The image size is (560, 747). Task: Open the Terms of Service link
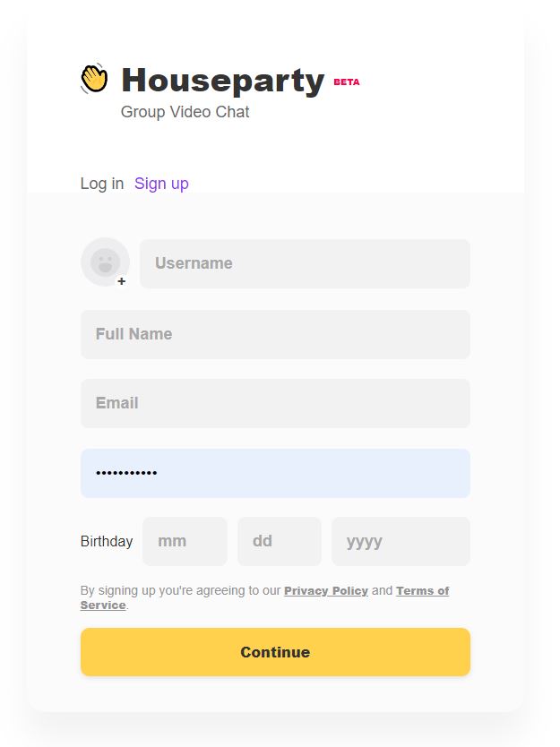pos(422,591)
